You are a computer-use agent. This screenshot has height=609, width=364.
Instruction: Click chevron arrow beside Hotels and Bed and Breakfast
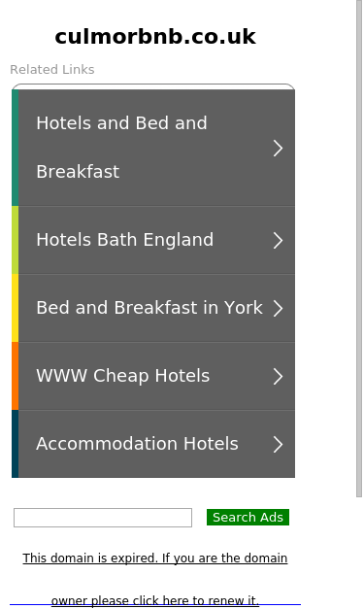click(278, 148)
